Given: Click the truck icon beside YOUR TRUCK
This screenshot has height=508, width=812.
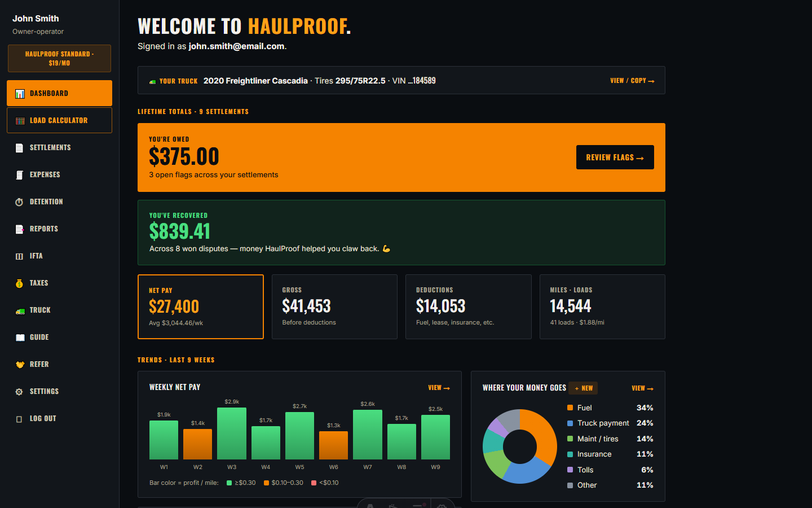Looking at the screenshot, I should point(152,81).
